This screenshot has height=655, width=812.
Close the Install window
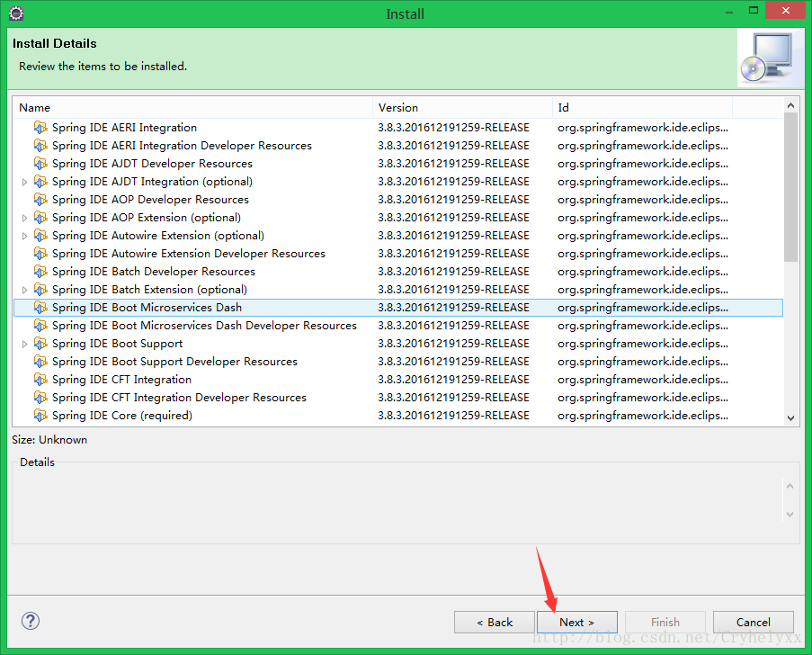coord(786,11)
